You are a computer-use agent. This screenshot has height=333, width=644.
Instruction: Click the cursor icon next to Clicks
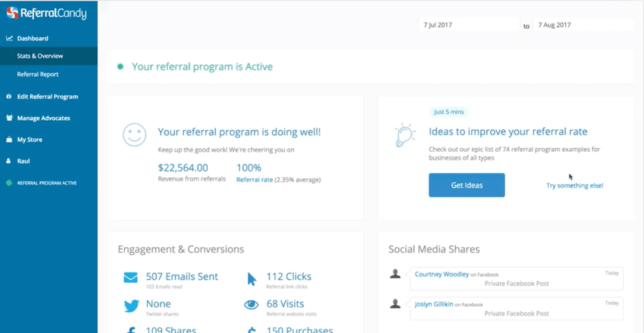click(x=252, y=279)
